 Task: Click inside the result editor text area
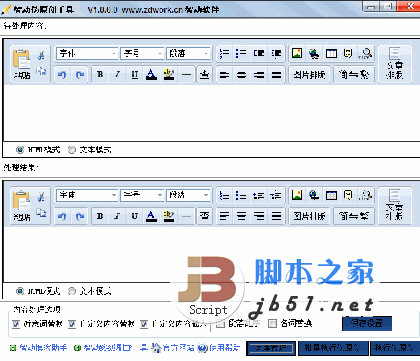212,254
